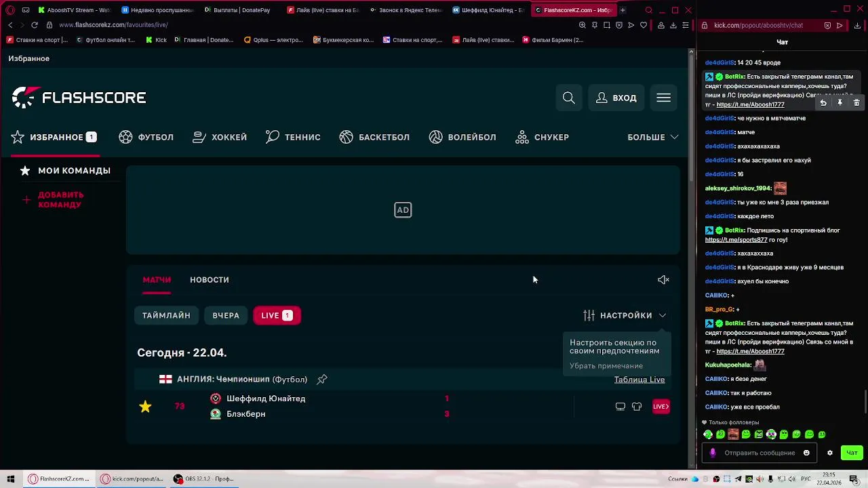
Task: Click the browser back arrow
Action: [x=10, y=25]
